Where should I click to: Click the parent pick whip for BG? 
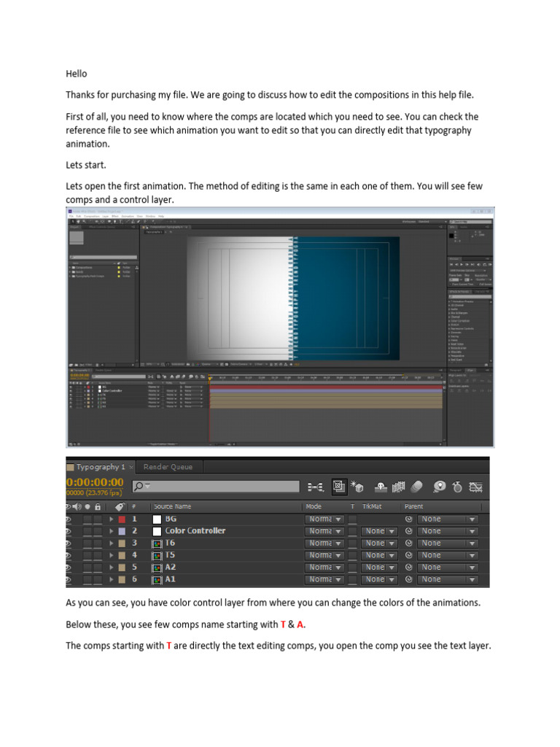408,519
